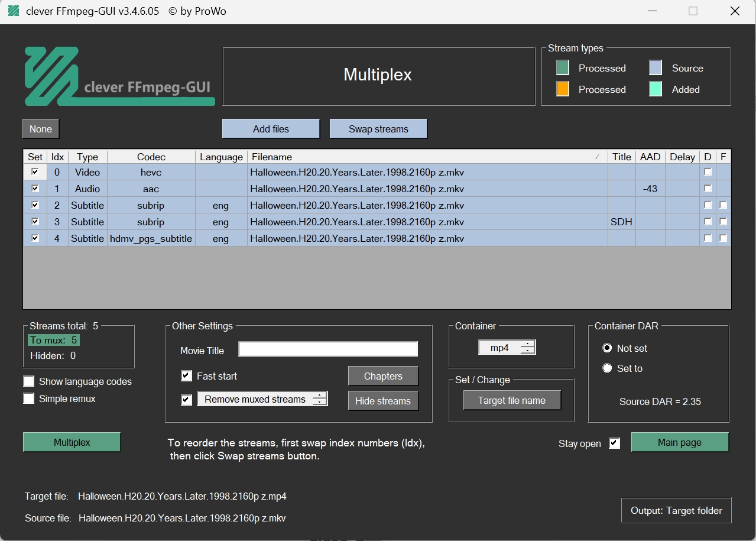Click the Language column header

[x=221, y=157]
